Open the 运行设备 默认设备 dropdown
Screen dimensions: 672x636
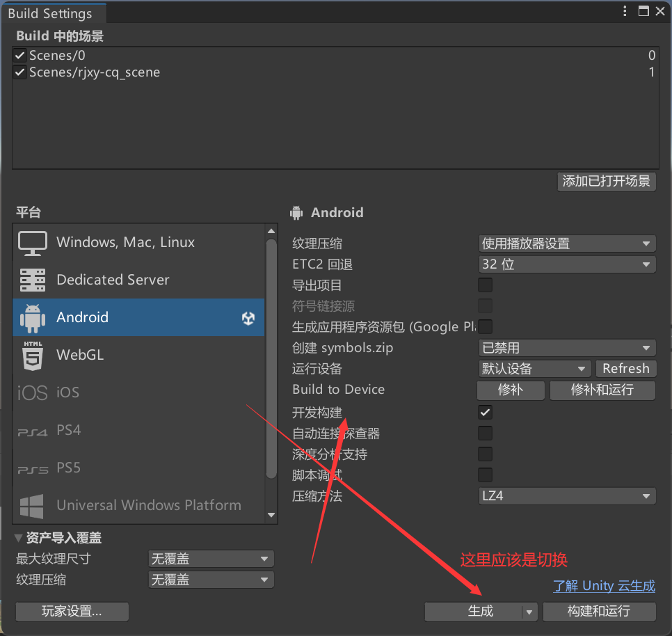[x=534, y=369]
